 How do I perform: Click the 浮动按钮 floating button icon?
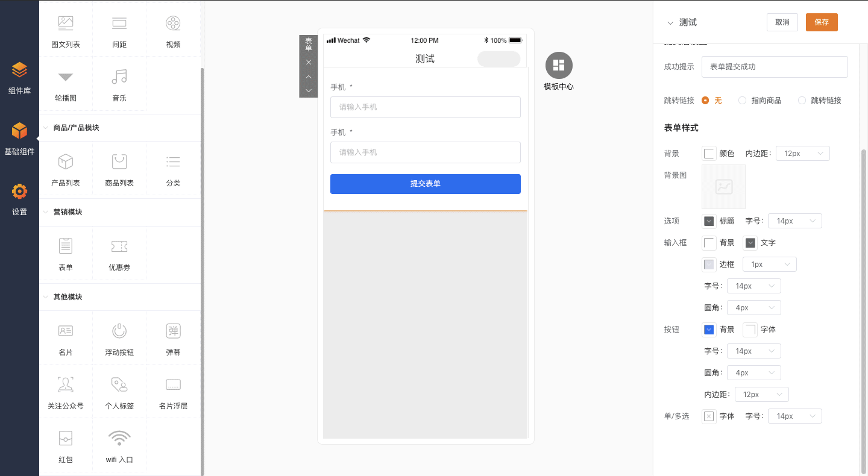click(119, 338)
